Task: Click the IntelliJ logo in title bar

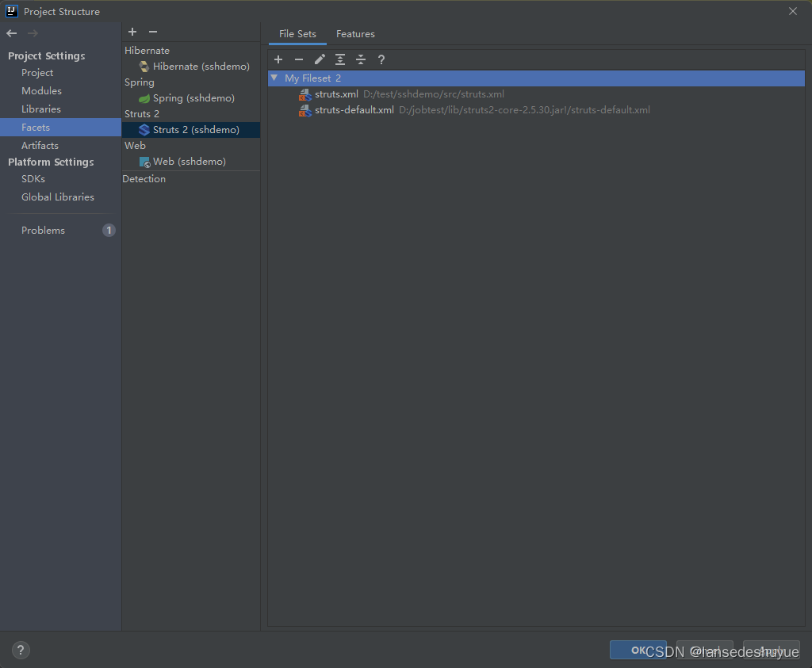Action: (x=11, y=11)
